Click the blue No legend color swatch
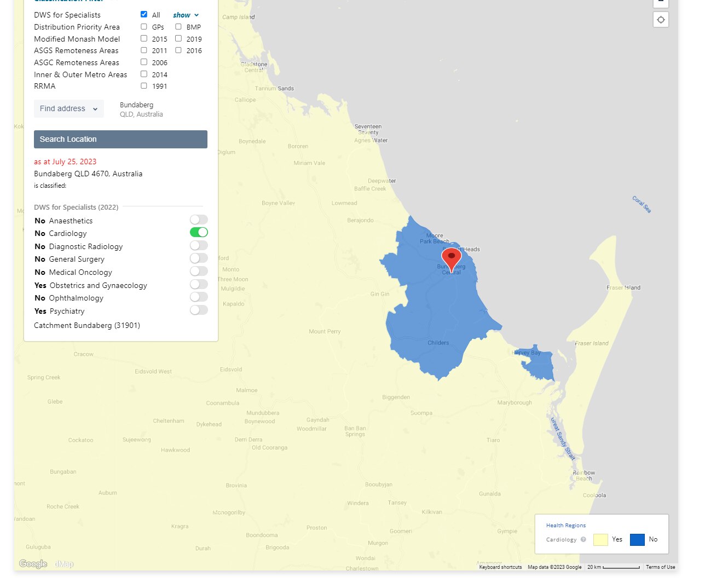 tap(637, 540)
